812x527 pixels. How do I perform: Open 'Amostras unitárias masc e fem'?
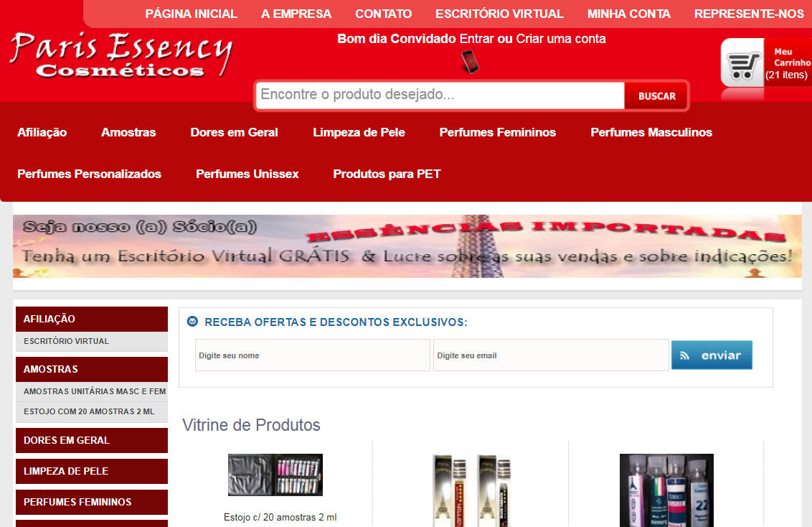[x=92, y=391]
